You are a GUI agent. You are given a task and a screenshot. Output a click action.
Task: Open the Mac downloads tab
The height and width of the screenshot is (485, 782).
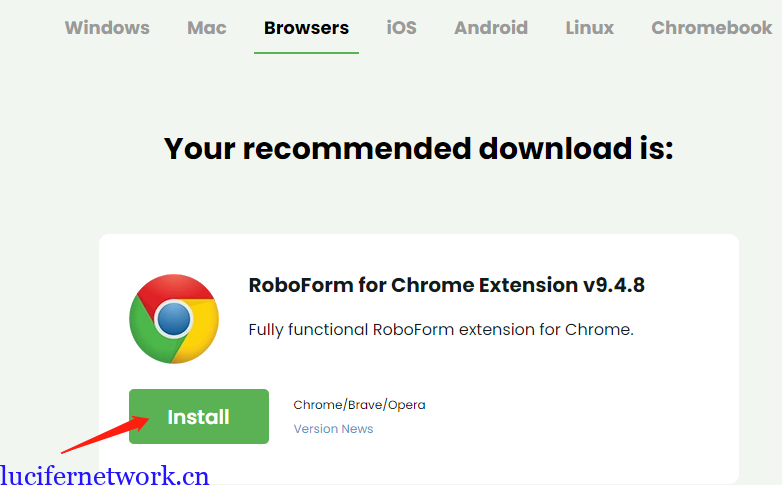(206, 28)
